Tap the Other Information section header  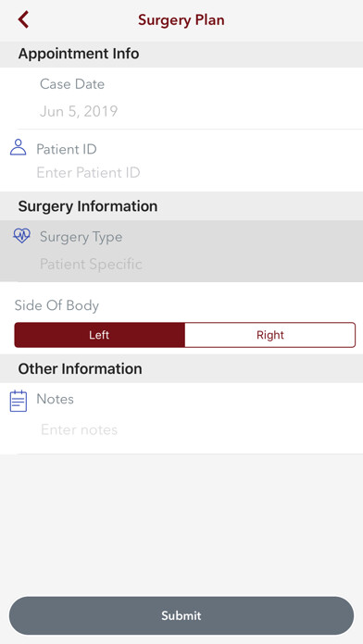coord(81,368)
